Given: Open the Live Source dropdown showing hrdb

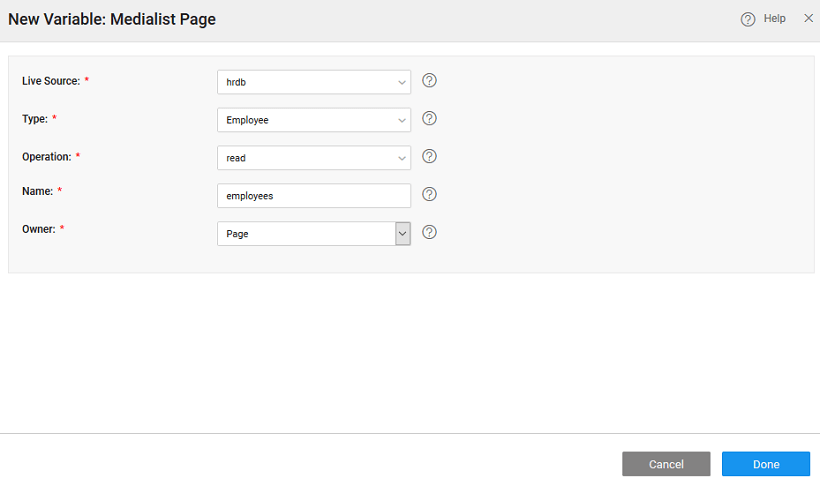Looking at the screenshot, I should tap(313, 82).
